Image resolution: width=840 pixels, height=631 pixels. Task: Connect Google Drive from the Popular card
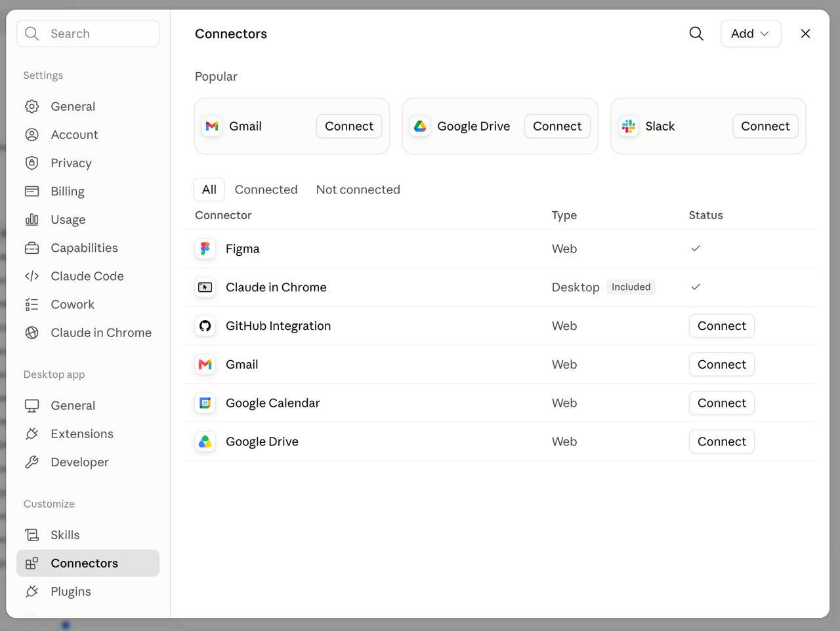click(x=557, y=126)
